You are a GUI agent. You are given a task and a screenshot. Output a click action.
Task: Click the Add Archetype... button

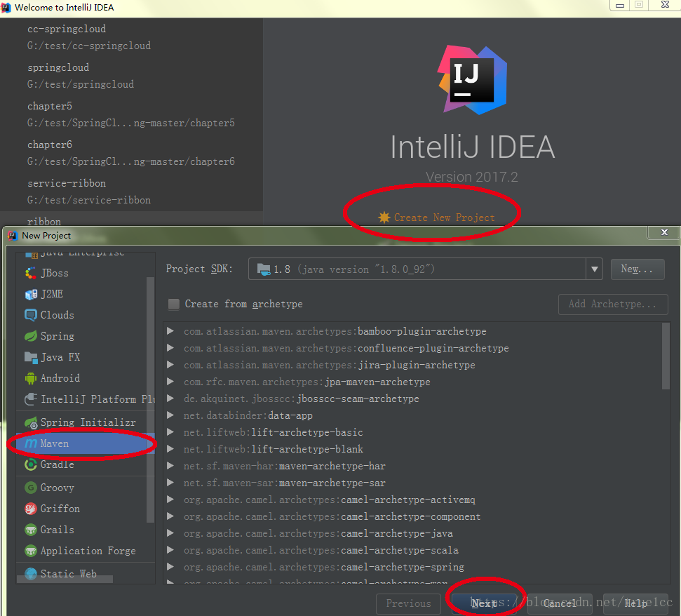coord(613,304)
